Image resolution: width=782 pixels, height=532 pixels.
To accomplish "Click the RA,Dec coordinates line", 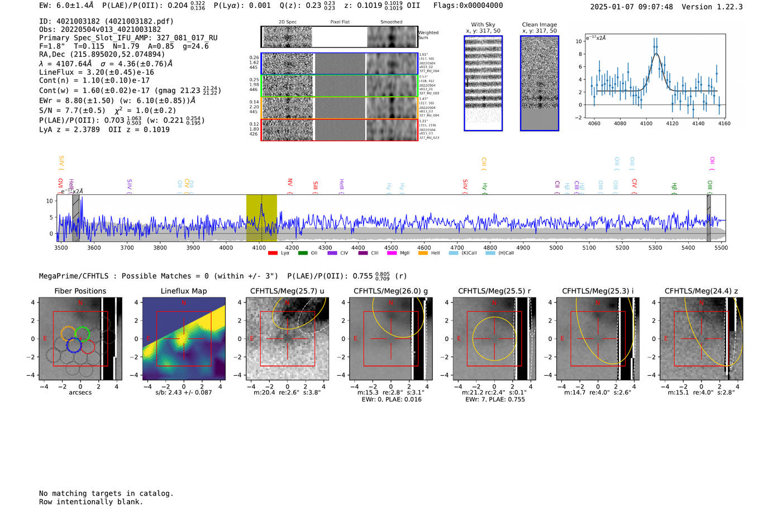I will click(x=102, y=55).
